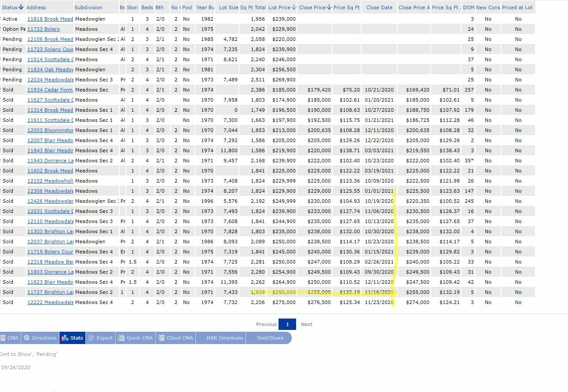568x392 pixels.
Task: Click the Stats bar chart icon
Action: pyautogui.click(x=65, y=338)
